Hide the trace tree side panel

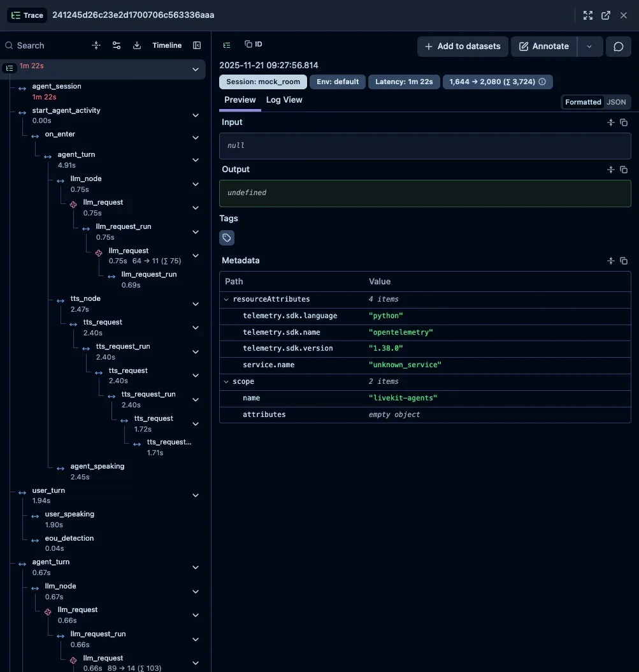point(197,45)
